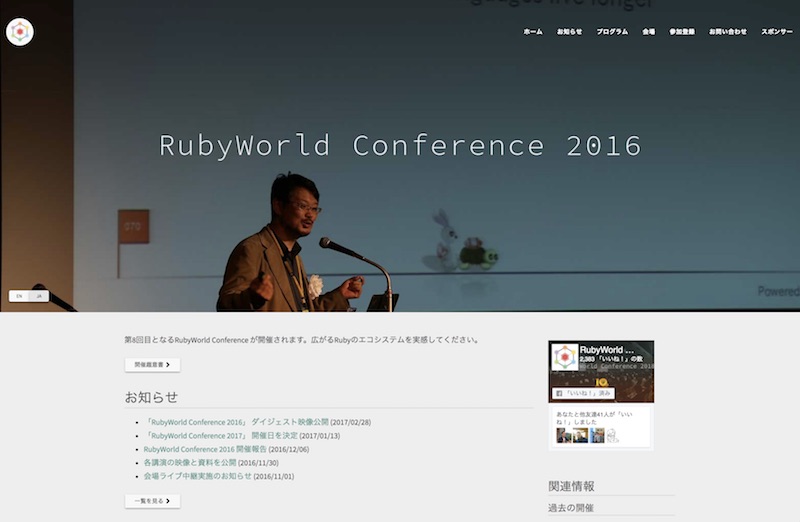Open the お知らせ navigation item
The image size is (800, 522).
[569, 32]
